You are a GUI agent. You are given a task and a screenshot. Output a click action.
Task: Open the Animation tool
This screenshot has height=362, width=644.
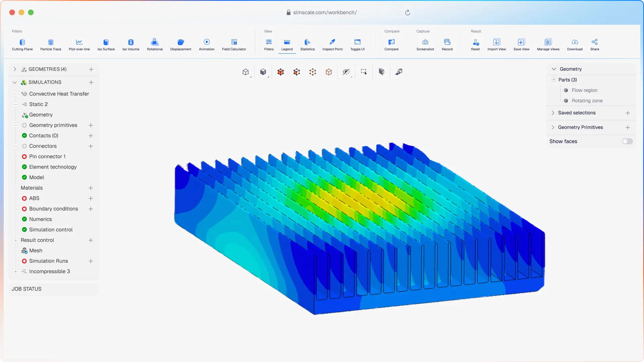tap(207, 45)
